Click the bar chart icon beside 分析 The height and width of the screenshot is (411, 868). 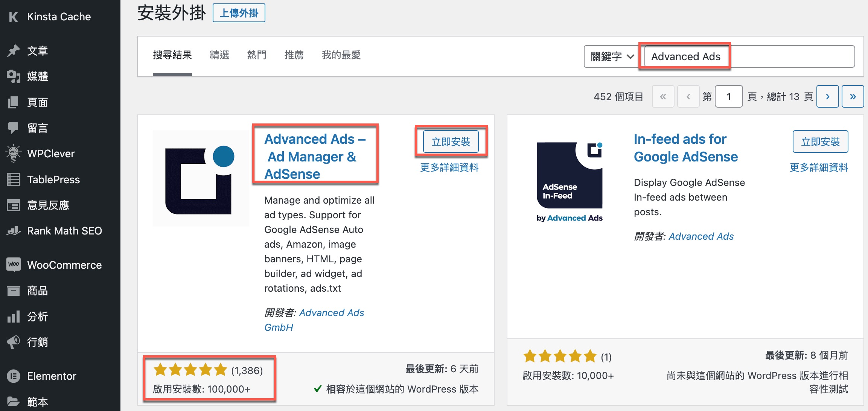[x=13, y=316]
